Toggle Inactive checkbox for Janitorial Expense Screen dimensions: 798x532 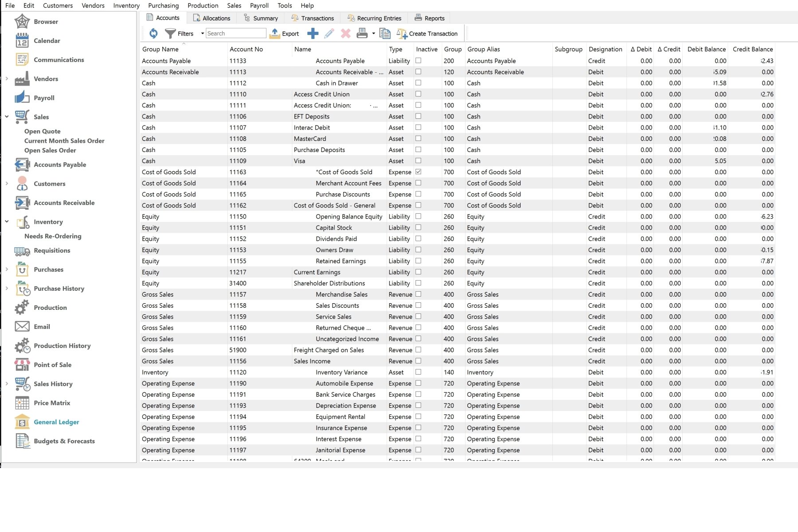418,450
